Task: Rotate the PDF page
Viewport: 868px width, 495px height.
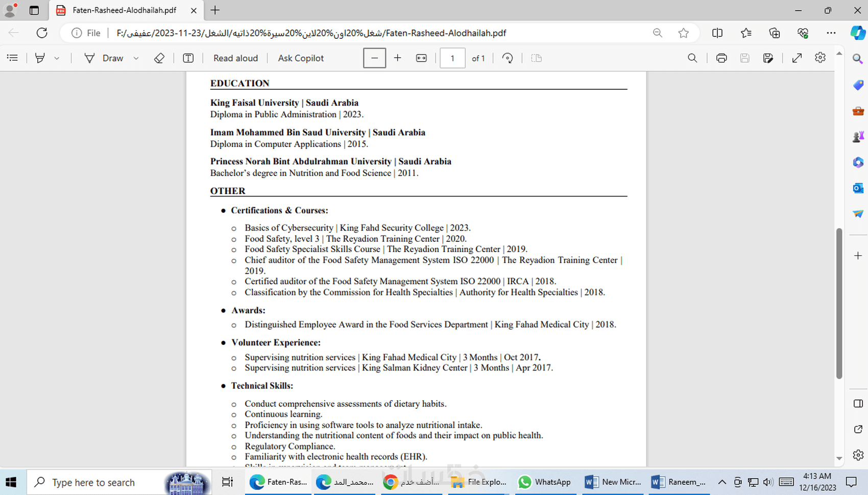Action: 508,58
